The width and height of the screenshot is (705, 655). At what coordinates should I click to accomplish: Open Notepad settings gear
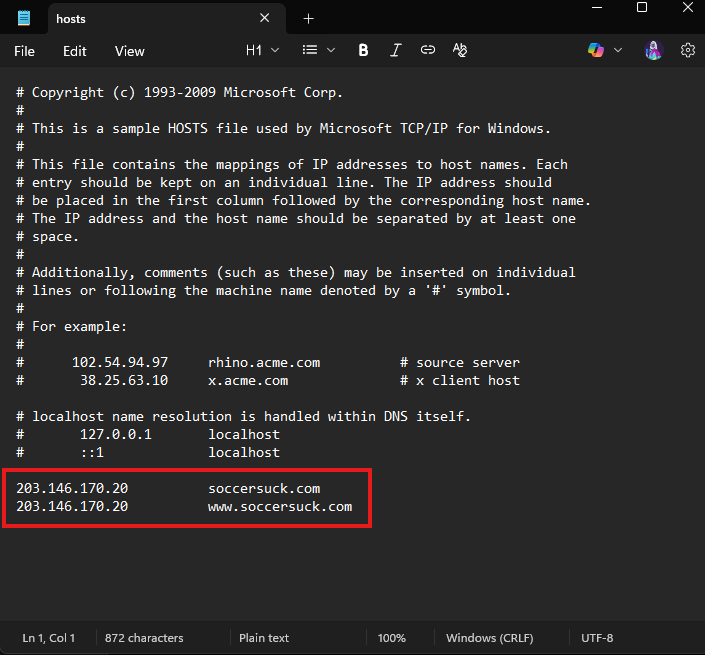click(688, 50)
